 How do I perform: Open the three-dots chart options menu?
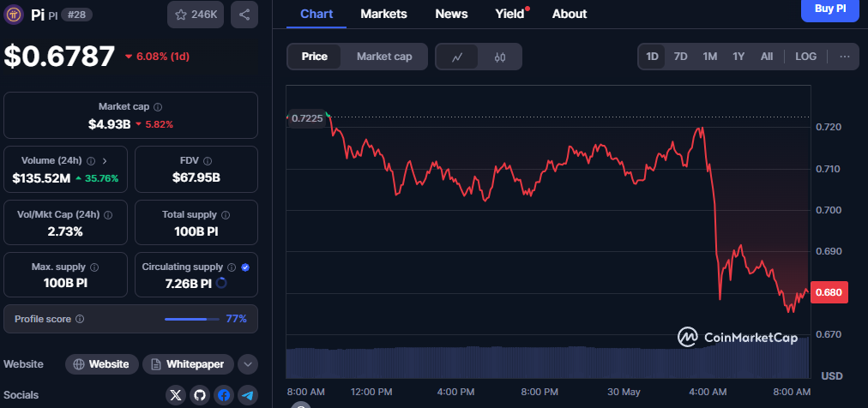pyautogui.click(x=845, y=57)
